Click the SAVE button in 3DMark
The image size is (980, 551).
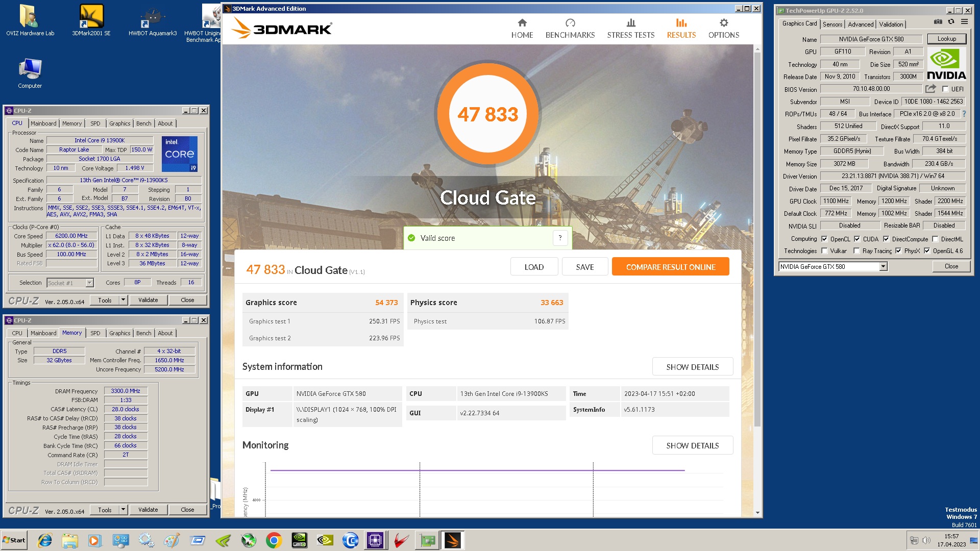click(x=585, y=267)
